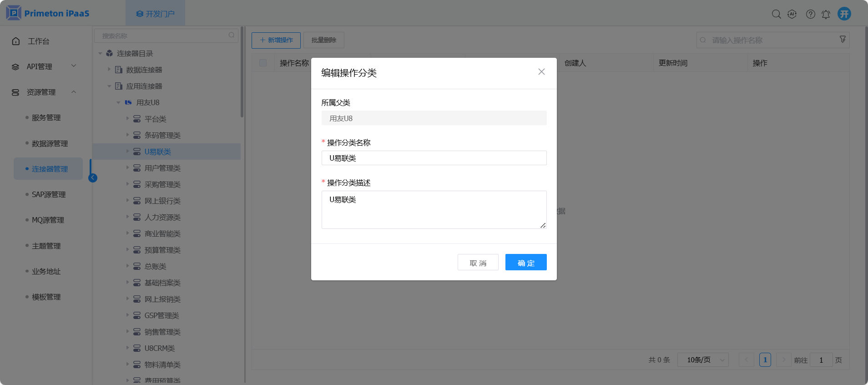Open 主题管理 in the sidebar
The height and width of the screenshot is (385, 868).
pyautogui.click(x=46, y=246)
